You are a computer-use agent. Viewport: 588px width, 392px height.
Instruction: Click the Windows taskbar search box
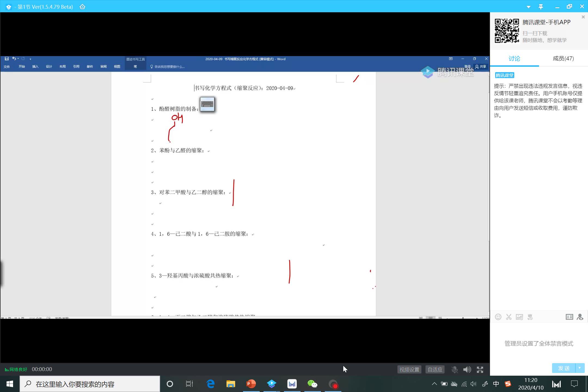(x=90, y=384)
